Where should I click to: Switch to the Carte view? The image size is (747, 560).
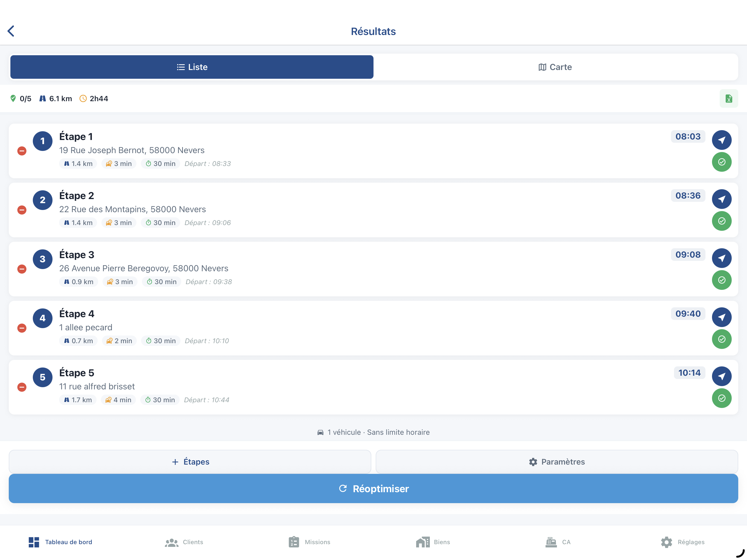(x=555, y=67)
